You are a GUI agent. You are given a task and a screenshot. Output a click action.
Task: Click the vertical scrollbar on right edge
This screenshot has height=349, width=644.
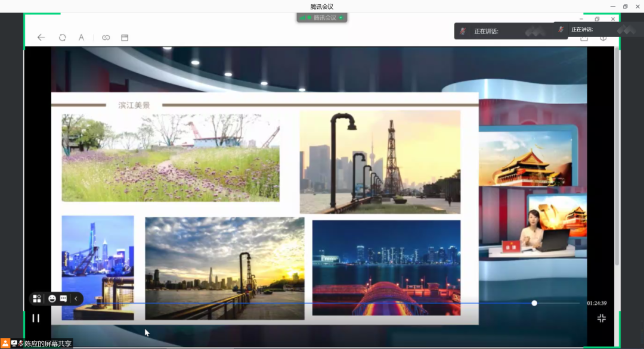pyautogui.click(x=617, y=179)
